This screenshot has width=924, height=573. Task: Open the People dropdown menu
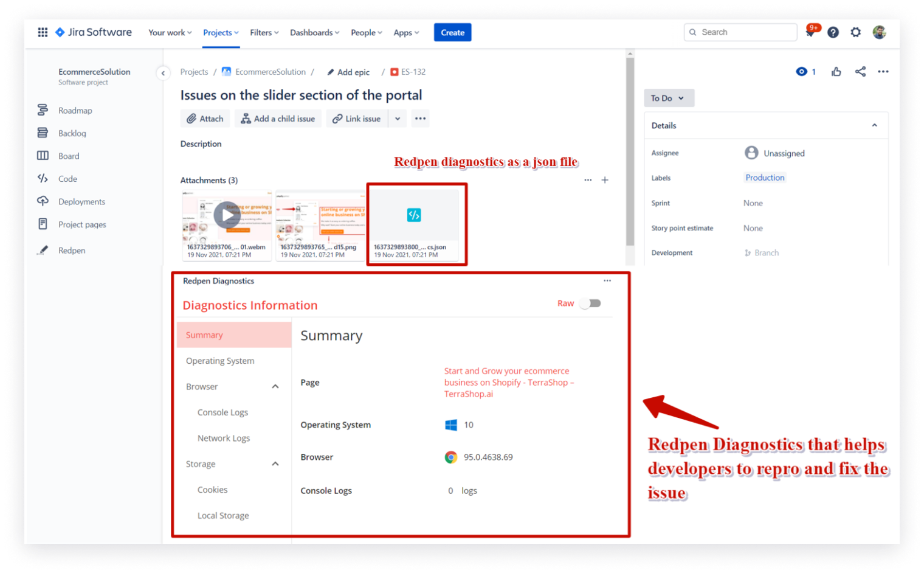(x=367, y=33)
